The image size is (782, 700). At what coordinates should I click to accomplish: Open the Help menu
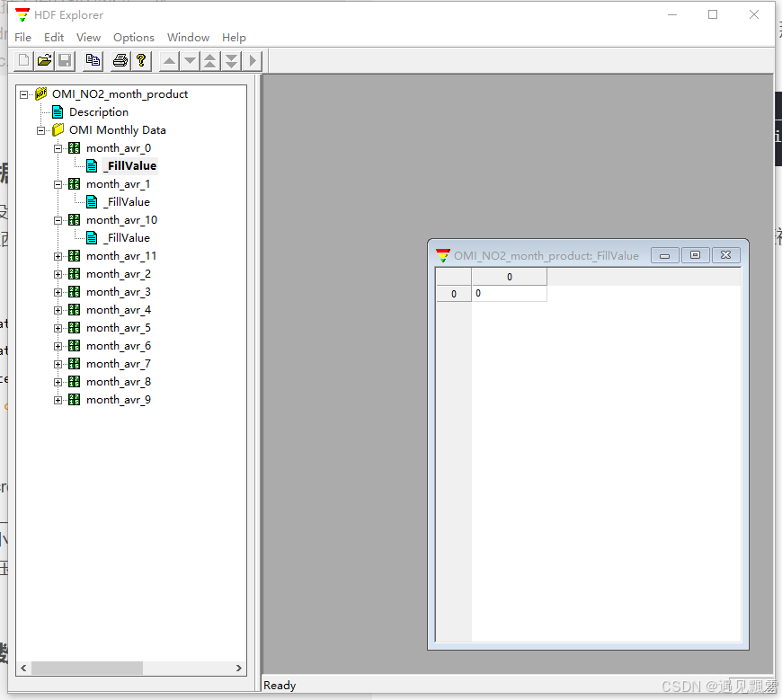pyautogui.click(x=234, y=38)
